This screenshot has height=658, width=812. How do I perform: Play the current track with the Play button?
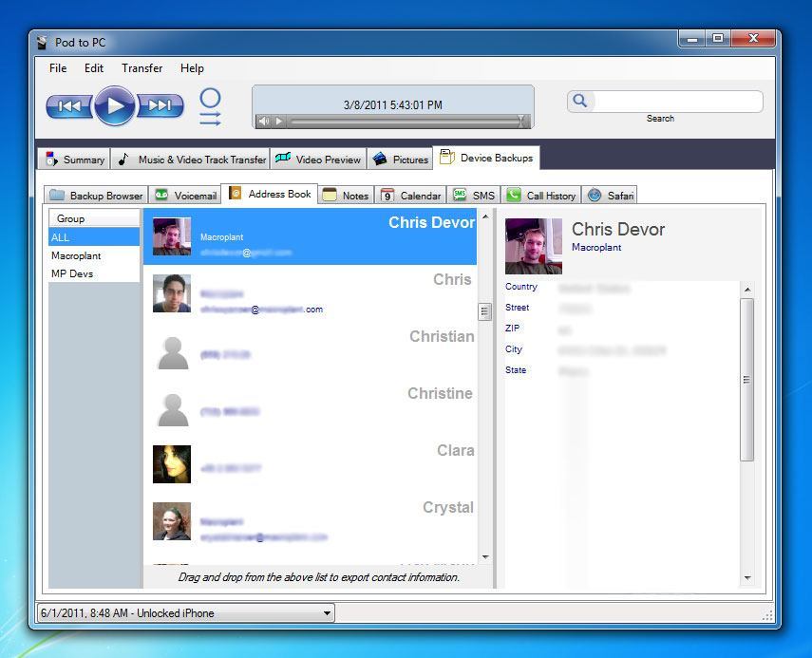(x=115, y=105)
